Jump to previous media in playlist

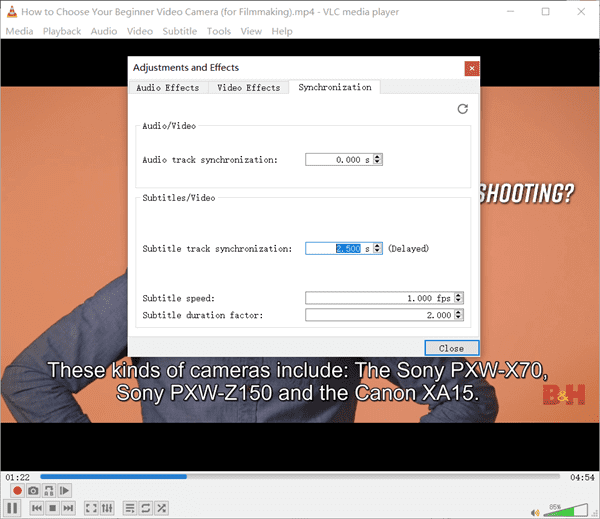37,508
